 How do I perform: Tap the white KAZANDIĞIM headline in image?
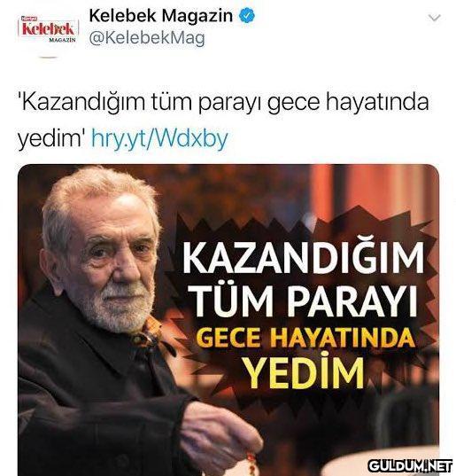pos(303,258)
